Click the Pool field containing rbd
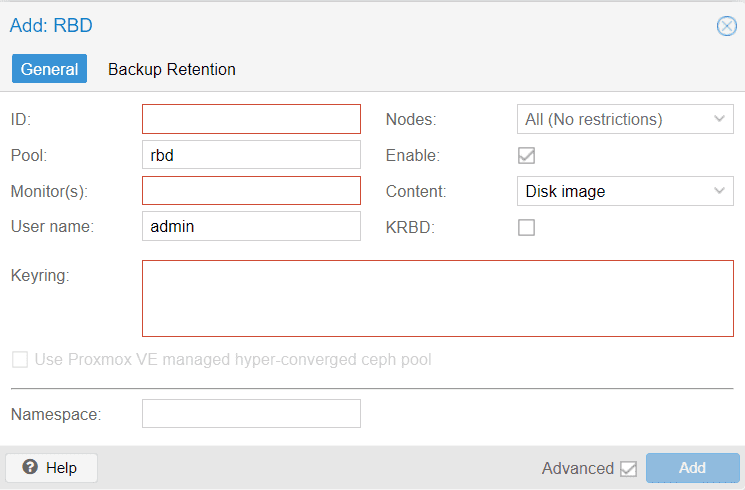The image size is (745, 490). (251, 154)
